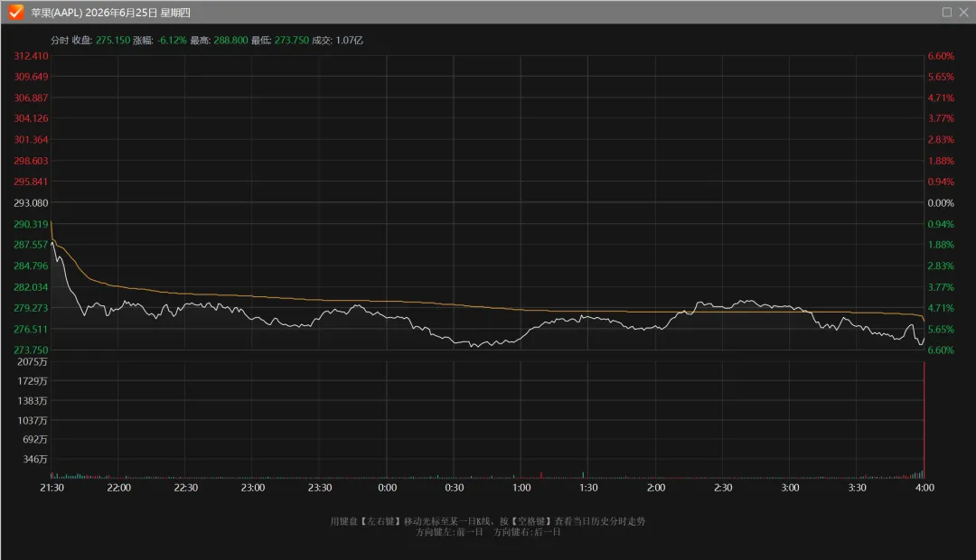
Task: Maximize the AAPL chart window
Action: point(947,12)
